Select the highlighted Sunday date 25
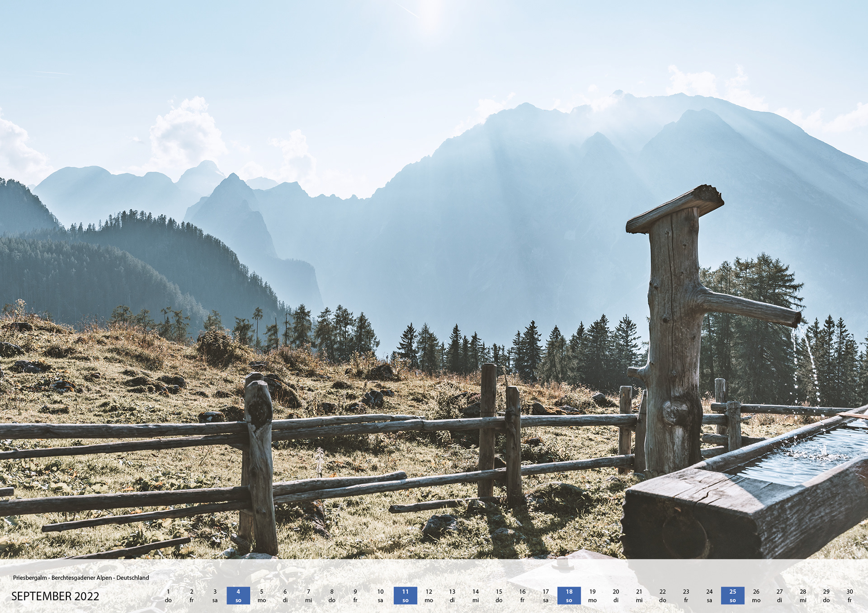Viewport: 868px width, 613px height. click(732, 595)
